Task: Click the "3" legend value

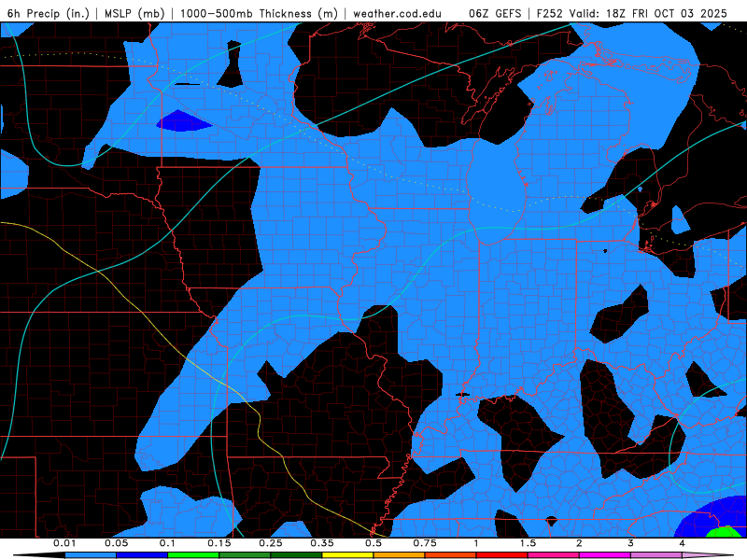Action: (x=631, y=543)
